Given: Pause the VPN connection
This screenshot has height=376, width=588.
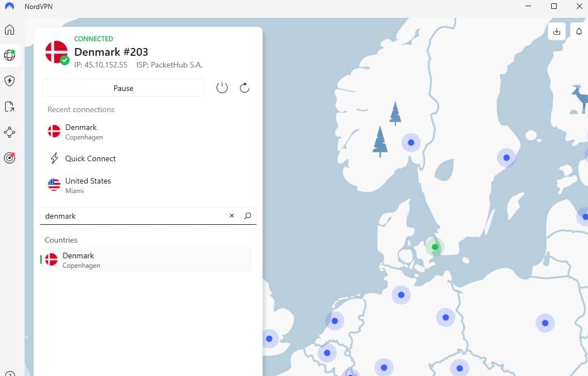Looking at the screenshot, I should click(x=123, y=88).
